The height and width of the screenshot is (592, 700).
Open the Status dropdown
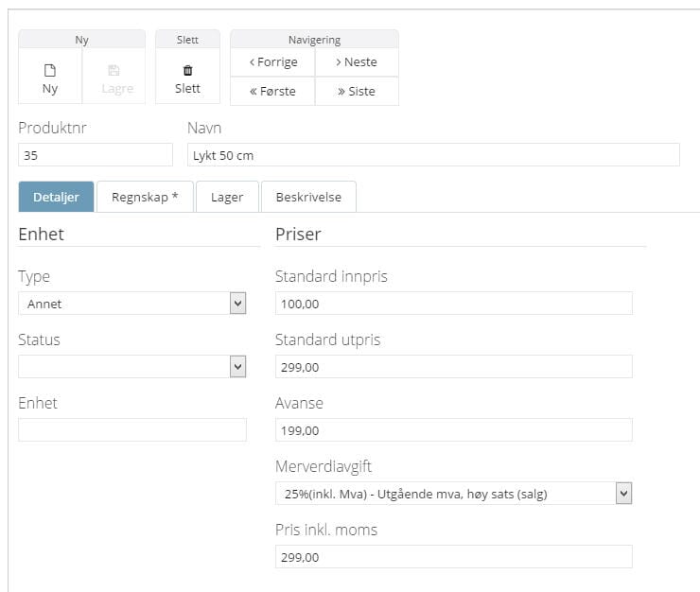[x=132, y=367]
